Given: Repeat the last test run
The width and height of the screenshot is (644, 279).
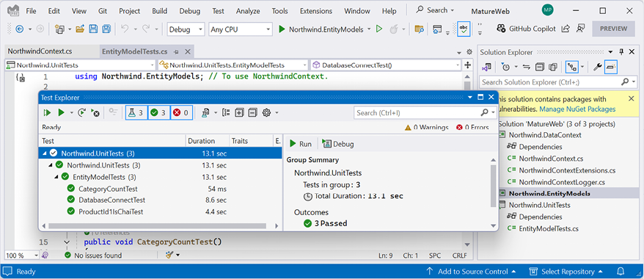Looking at the screenshot, I should click(81, 112).
